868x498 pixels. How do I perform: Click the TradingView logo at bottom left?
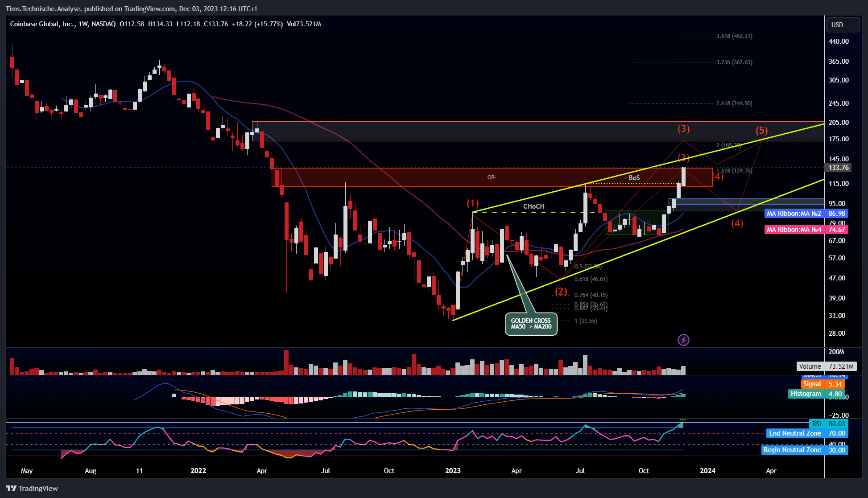pyautogui.click(x=32, y=488)
